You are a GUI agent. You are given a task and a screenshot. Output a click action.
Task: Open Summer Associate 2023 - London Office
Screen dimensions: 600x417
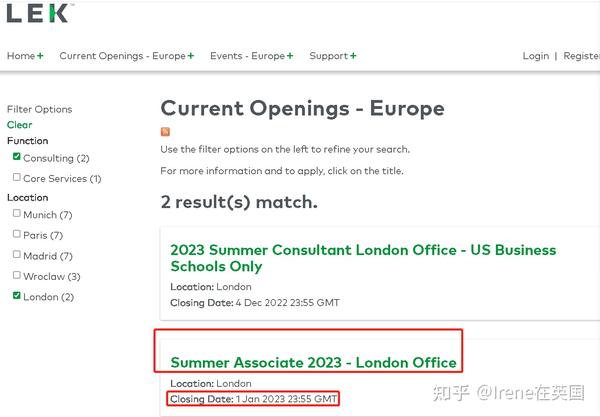click(313, 362)
